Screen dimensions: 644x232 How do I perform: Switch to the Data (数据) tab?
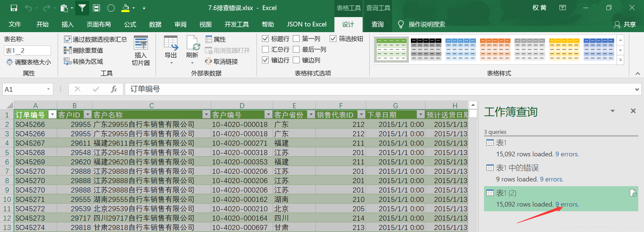pos(155,24)
